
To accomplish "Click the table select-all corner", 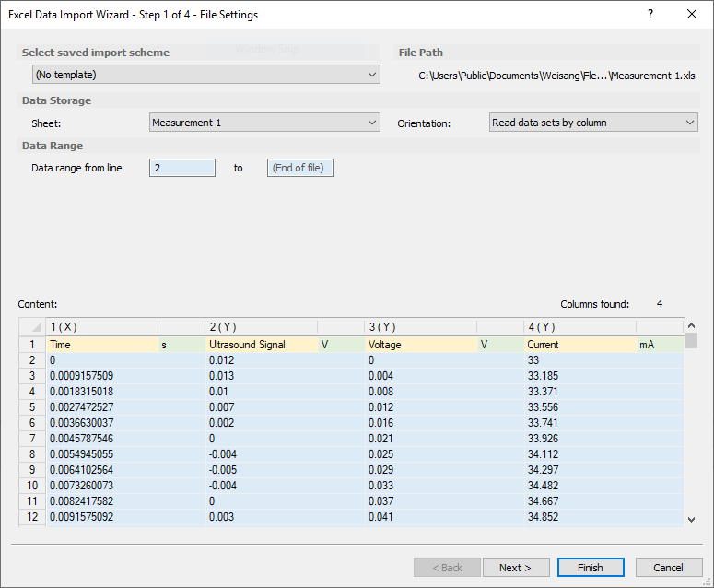I will click(32, 327).
